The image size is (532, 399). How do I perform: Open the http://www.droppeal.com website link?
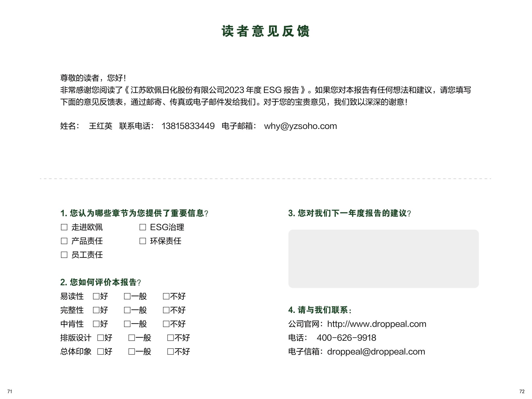tap(377, 324)
